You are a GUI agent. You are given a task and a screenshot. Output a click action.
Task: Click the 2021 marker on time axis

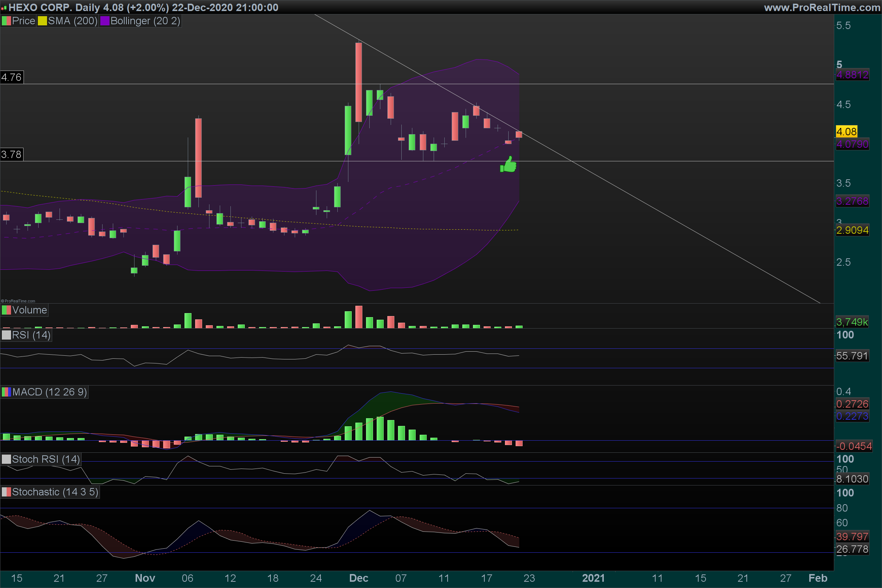pos(593,578)
